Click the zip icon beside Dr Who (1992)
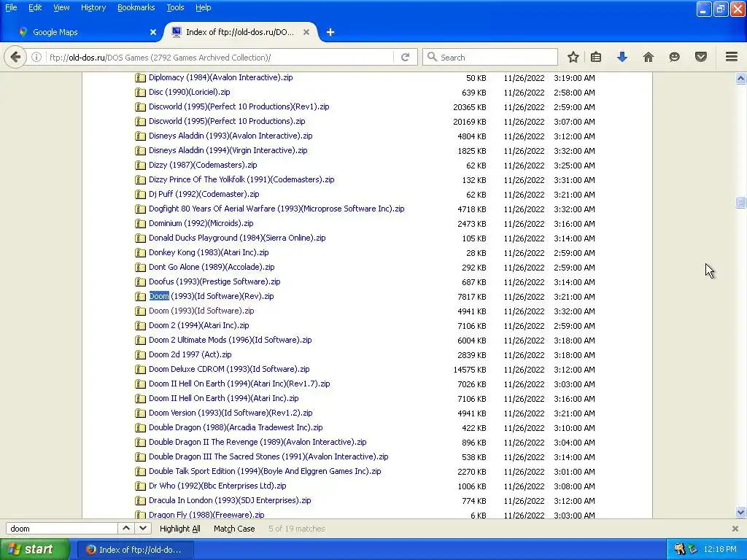 (140, 486)
